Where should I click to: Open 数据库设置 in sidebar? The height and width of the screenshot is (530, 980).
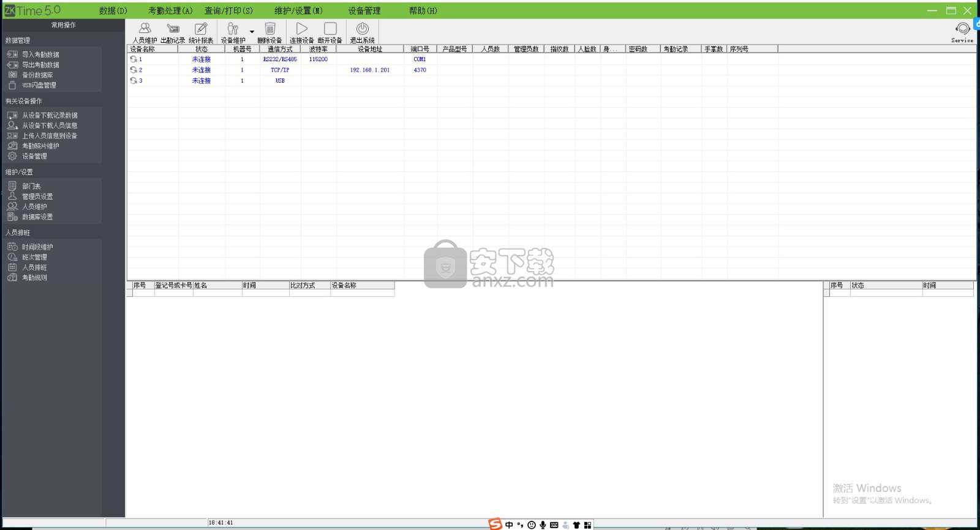pyautogui.click(x=37, y=217)
